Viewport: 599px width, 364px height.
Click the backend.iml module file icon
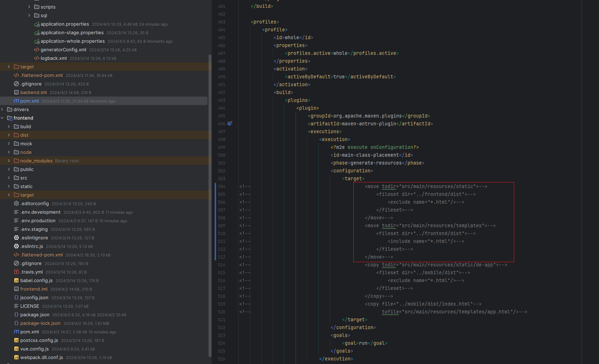tap(16, 92)
